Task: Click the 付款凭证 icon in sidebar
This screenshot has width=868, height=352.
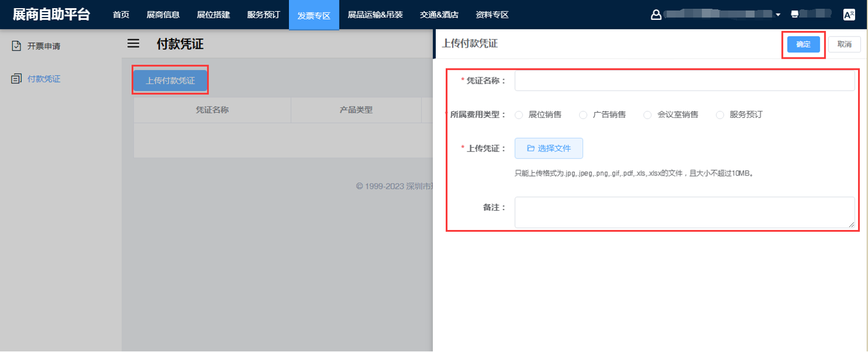Action: [x=16, y=79]
